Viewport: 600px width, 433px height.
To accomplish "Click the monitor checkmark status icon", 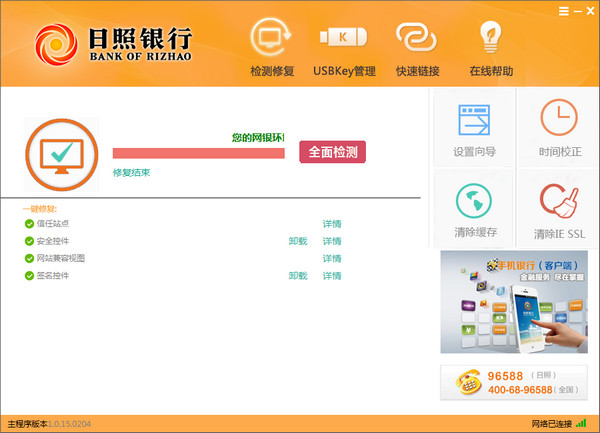I will click(62, 155).
